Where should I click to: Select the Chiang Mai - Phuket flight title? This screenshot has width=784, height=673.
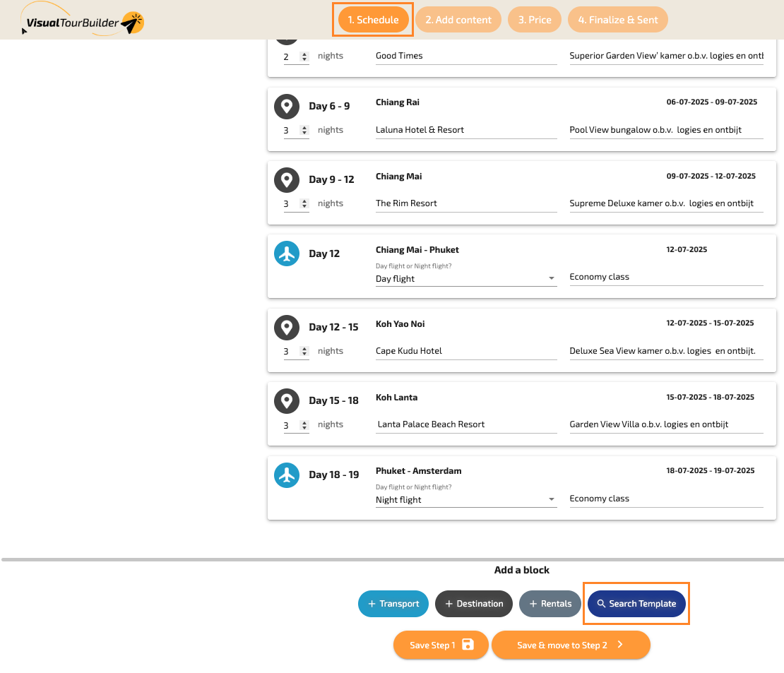(417, 249)
